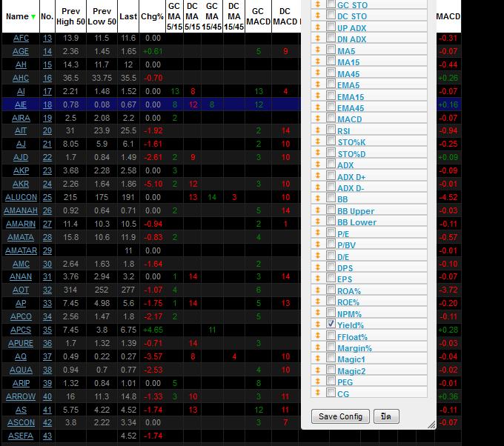Open the AIE stock link
This screenshot has height=446, width=504.
(x=21, y=104)
